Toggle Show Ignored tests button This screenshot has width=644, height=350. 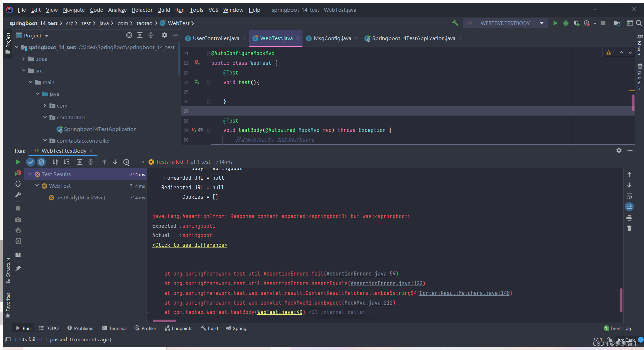41,162
